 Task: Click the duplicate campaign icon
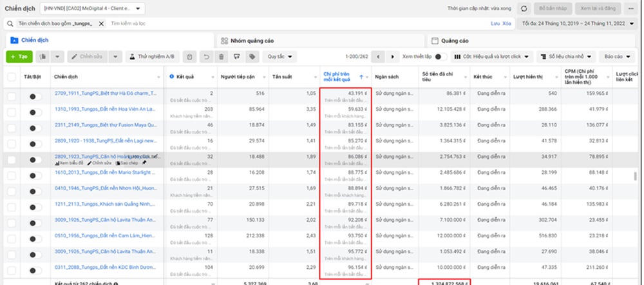coord(44,57)
